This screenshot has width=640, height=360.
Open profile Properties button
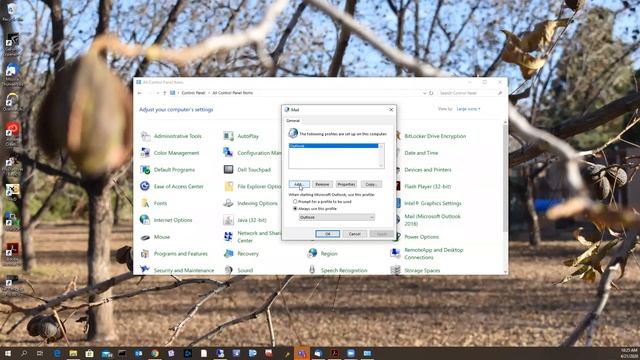coord(346,184)
